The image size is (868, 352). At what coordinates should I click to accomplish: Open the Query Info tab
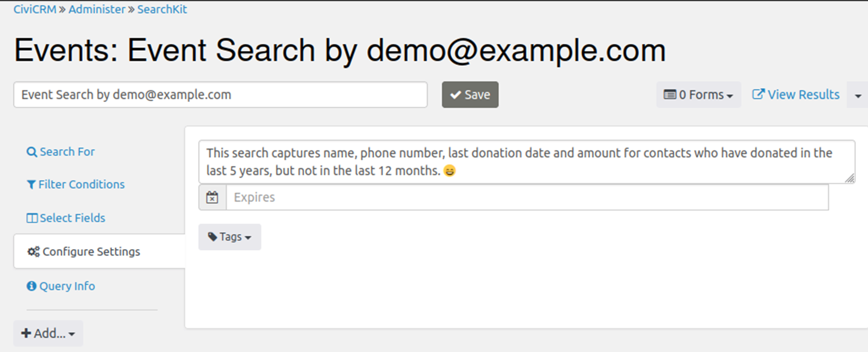(67, 286)
